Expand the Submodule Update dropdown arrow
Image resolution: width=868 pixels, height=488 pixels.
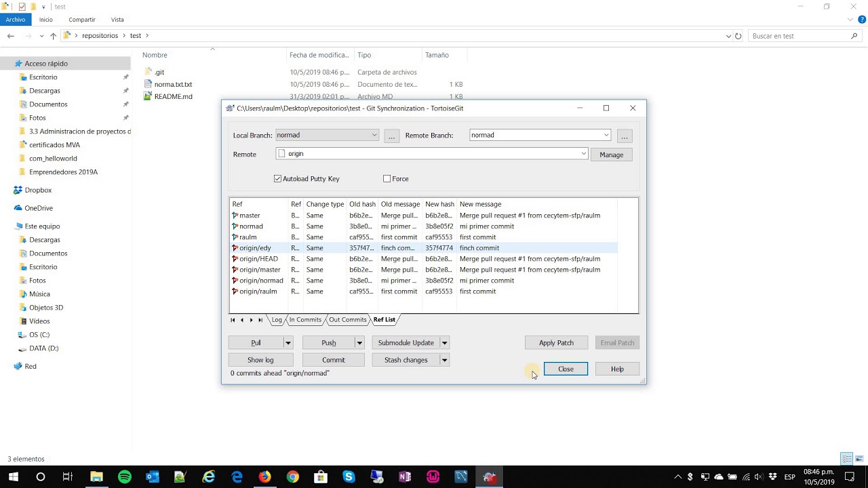(x=444, y=343)
